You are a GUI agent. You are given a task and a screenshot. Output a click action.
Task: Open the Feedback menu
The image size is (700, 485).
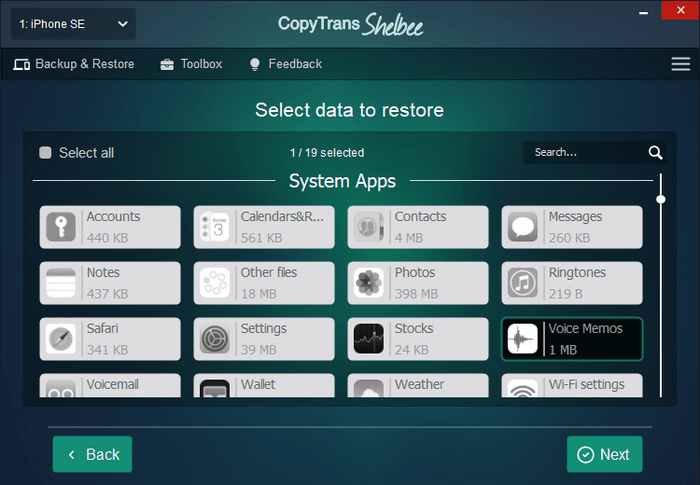[286, 64]
